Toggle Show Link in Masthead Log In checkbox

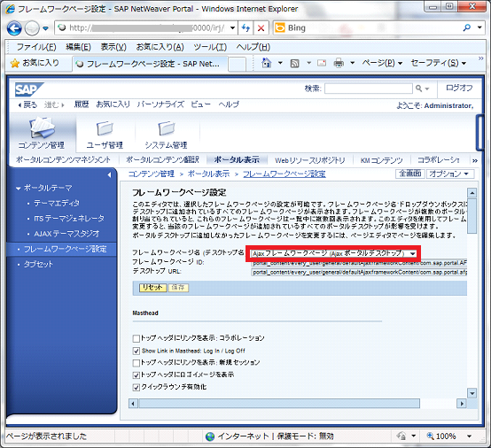(x=136, y=351)
